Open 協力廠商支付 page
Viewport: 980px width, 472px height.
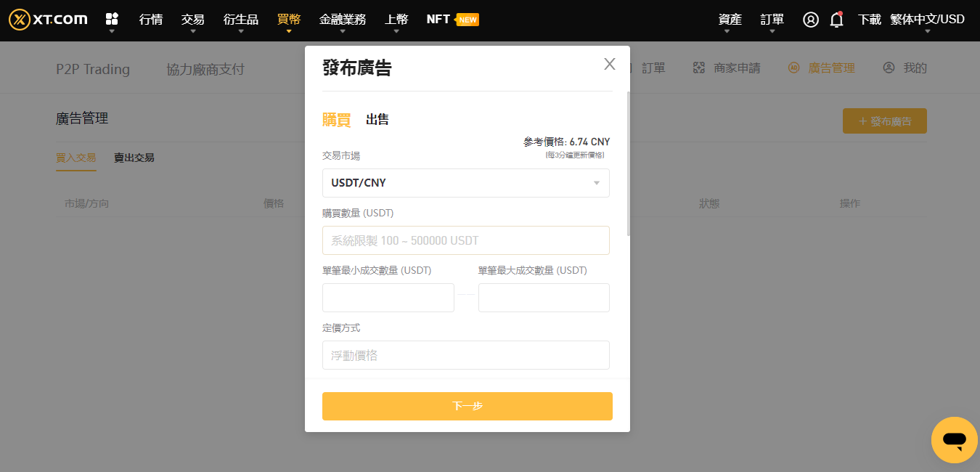(x=205, y=69)
